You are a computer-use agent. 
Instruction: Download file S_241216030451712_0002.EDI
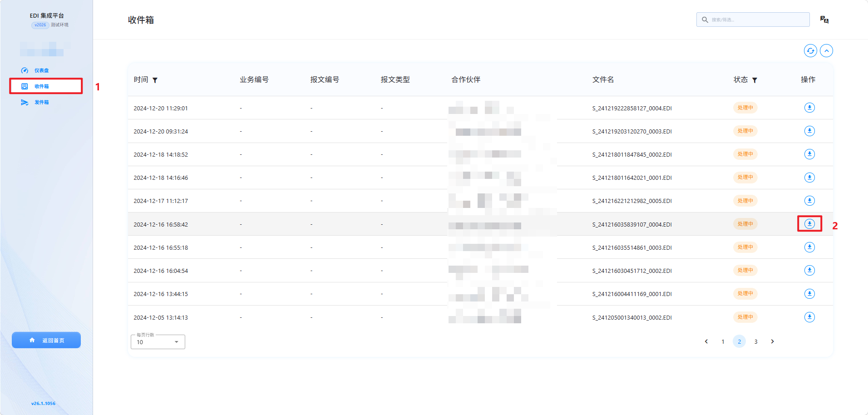809,270
